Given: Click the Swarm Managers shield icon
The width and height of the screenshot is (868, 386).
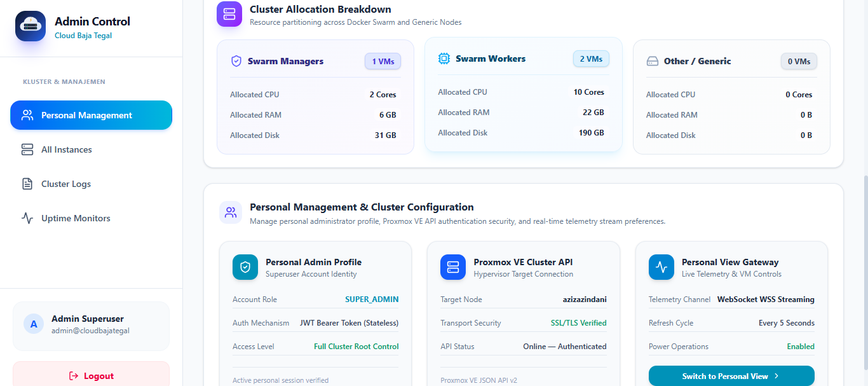Looking at the screenshot, I should [236, 61].
